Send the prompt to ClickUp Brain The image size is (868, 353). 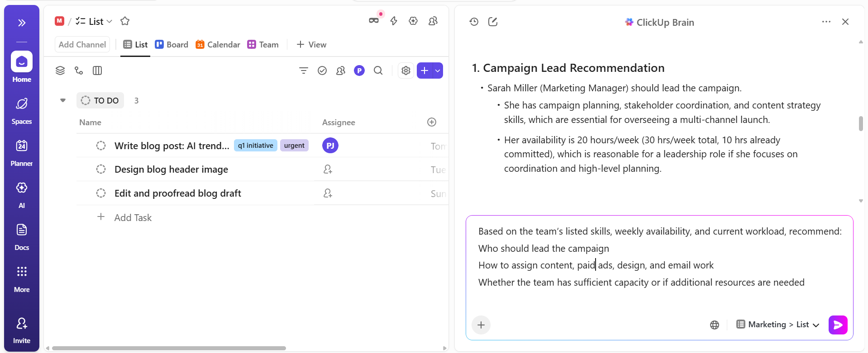[837, 325]
